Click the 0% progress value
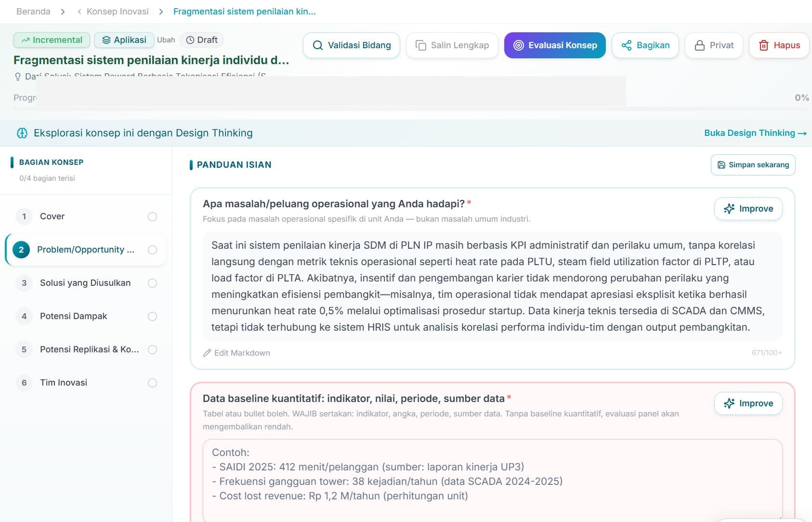812x522 pixels. (802, 98)
